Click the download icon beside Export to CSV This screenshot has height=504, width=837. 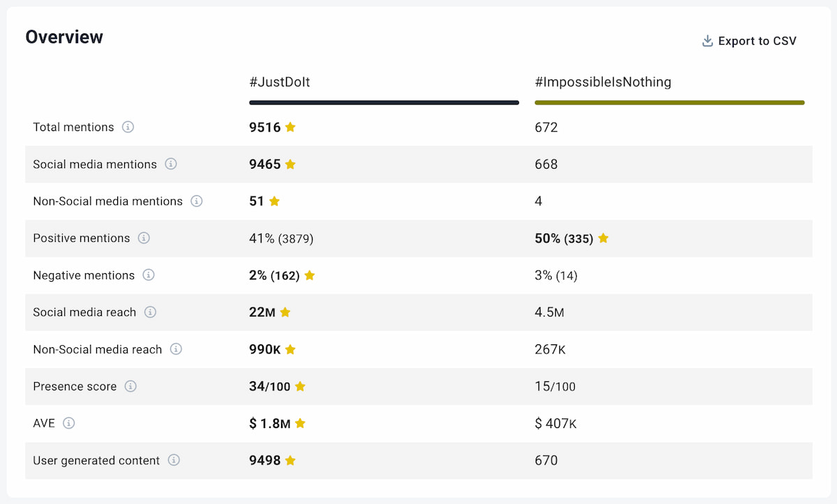click(x=706, y=41)
